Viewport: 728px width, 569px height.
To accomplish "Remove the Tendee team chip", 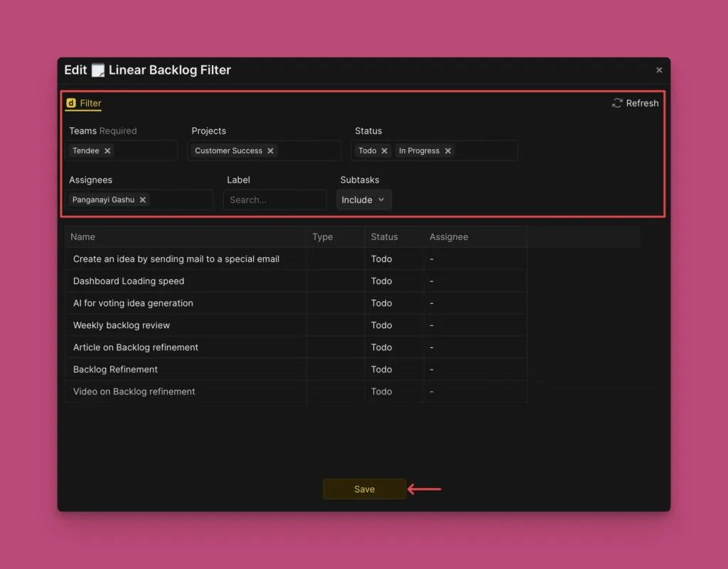I will [107, 151].
